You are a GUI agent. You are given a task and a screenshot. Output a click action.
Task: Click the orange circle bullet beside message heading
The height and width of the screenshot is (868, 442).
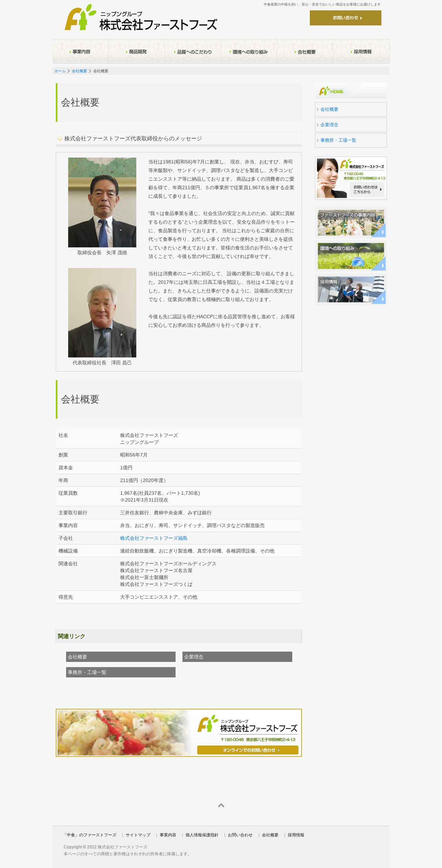tap(60, 138)
